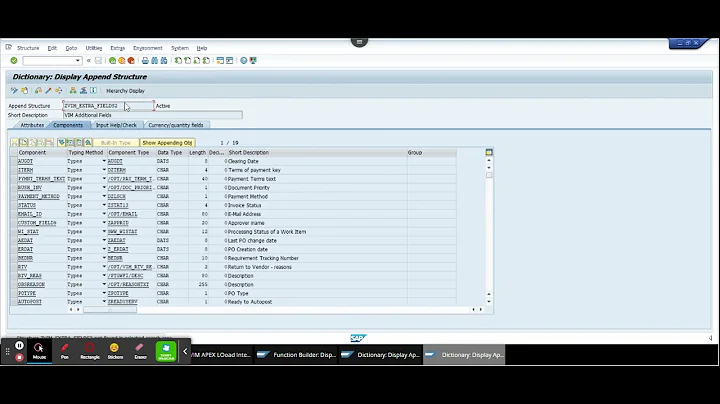Click the table settings icon above the scrollbar

(489, 152)
